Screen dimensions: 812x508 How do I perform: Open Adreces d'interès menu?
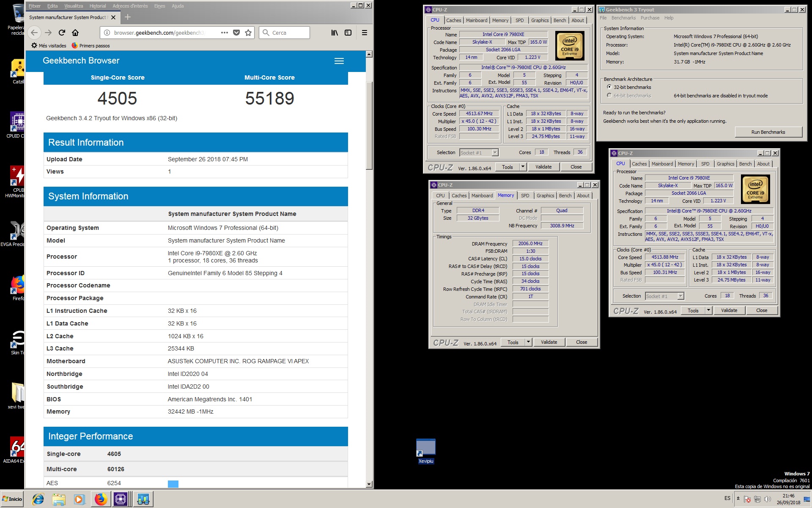pyautogui.click(x=130, y=6)
